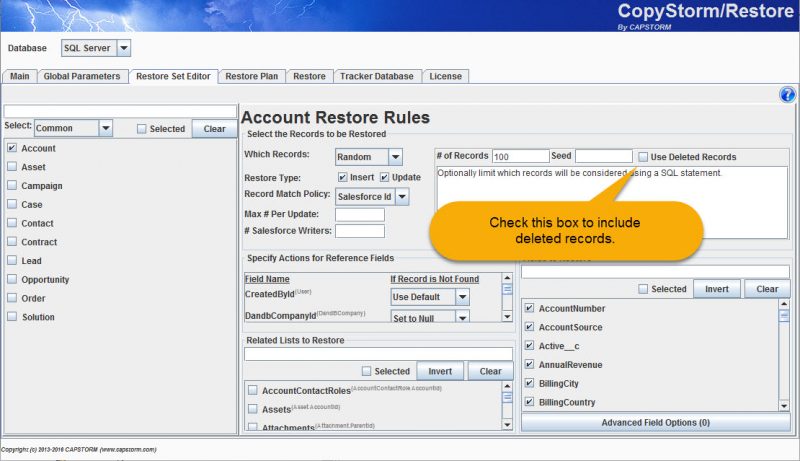The image size is (800, 461).
Task: Uncheck the BillingCountry field
Action: [530, 402]
